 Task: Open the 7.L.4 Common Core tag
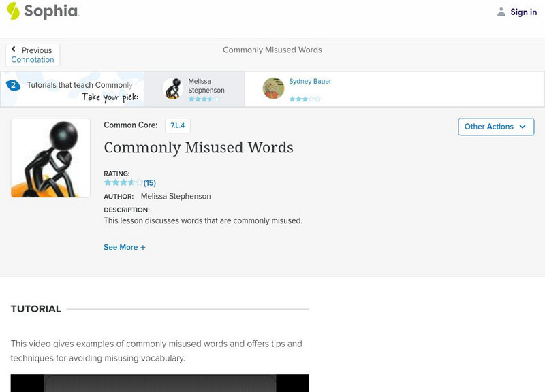[178, 125]
